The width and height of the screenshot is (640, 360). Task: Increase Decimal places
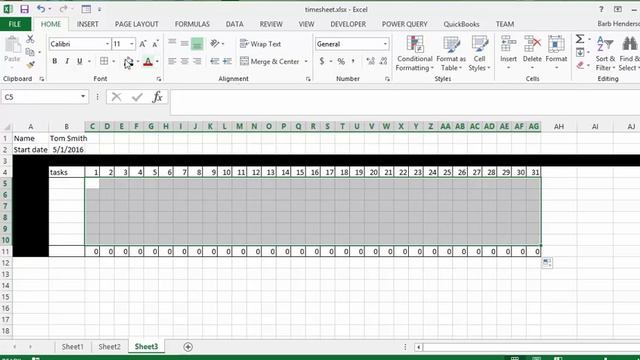click(x=370, y=61)
